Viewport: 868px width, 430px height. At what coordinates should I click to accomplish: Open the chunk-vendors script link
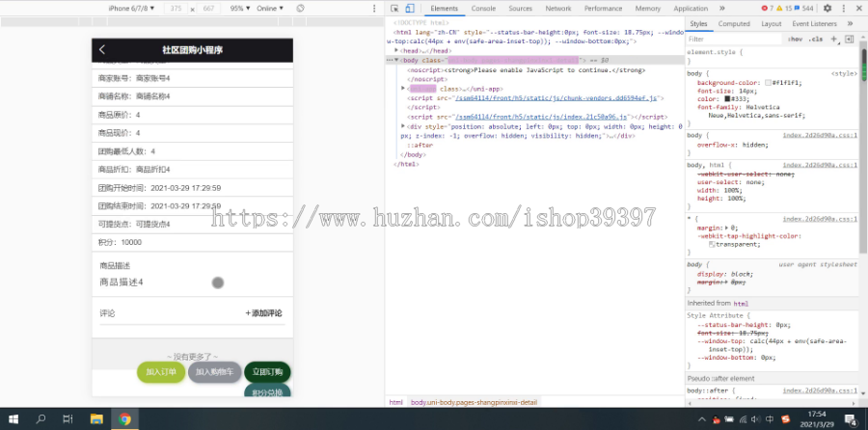[x=556, y=98]
